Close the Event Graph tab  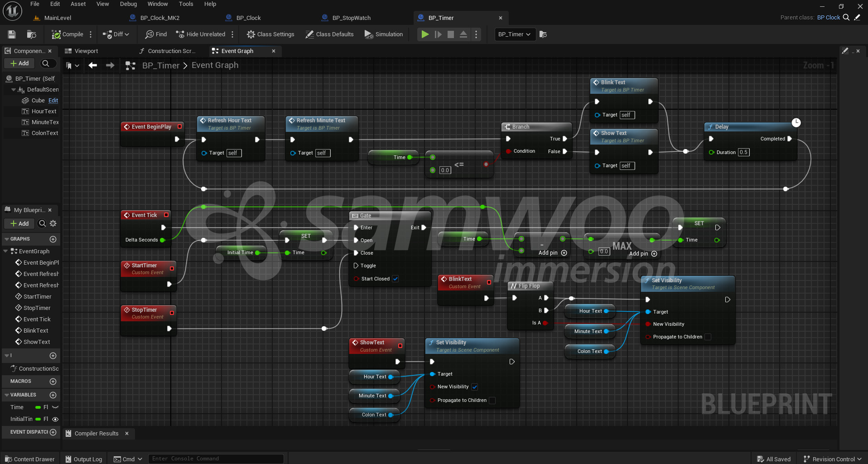(274, 51)
